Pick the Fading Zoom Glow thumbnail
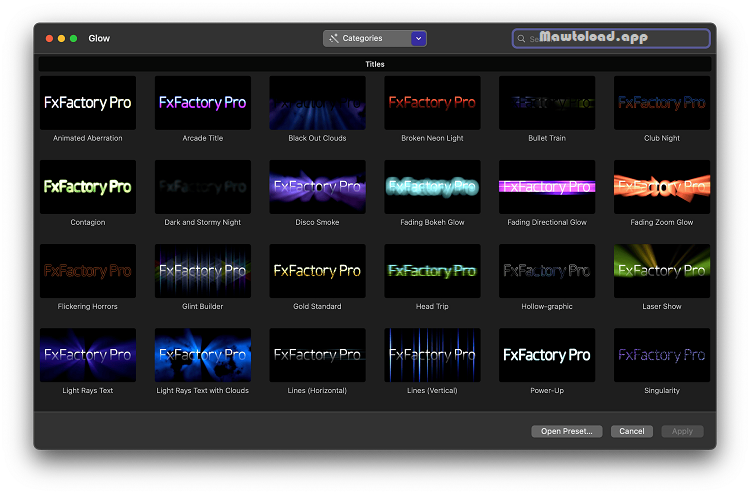The height and width of the screenshot is (494, 750). click(x=662, y=187)
